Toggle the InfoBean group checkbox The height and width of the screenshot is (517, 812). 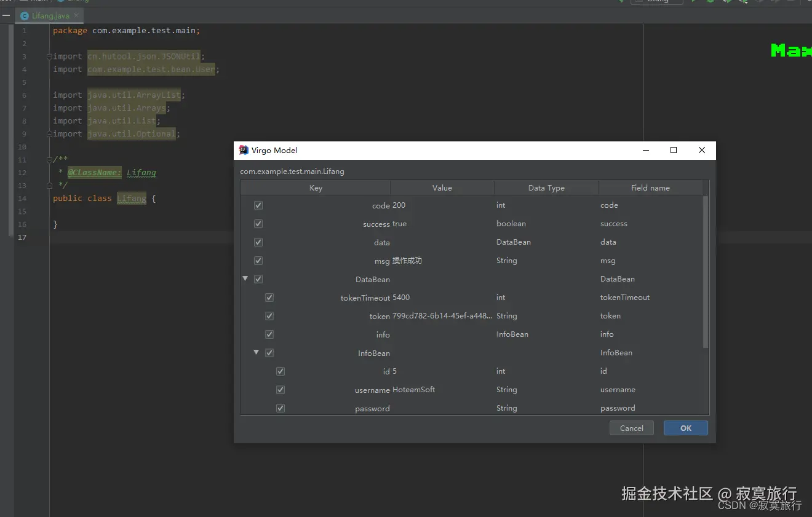click(x=269, y=353)
